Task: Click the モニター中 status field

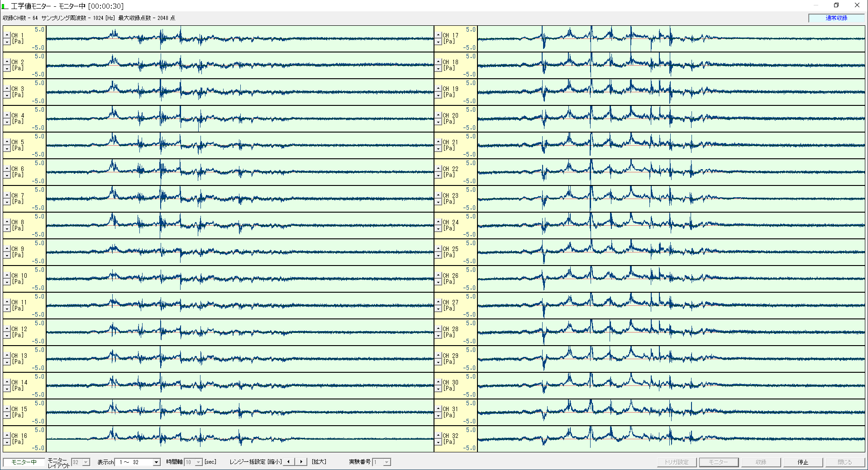Action: [x=24, y=462]
